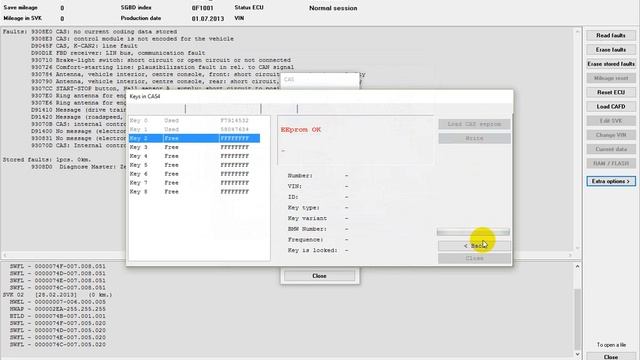The image size is (640, 360).
Task: Click the SWFL - 0000074F-007.008.051 line
Action: tap(58, 266)
